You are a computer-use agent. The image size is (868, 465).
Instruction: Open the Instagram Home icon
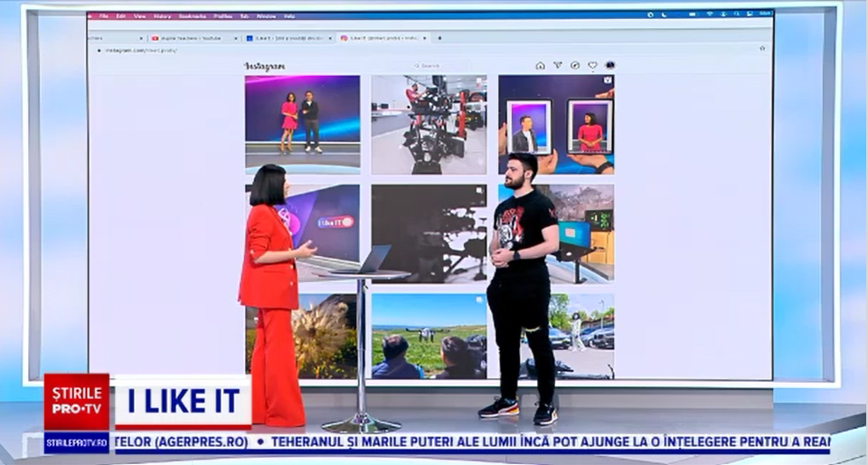tap(540, 65)
